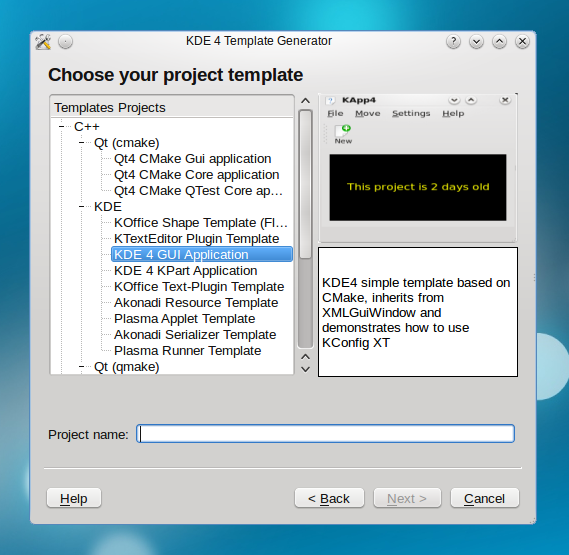569x555 pixels.
Task: Choose Plasma Applet Template
Action: [185, 318]
